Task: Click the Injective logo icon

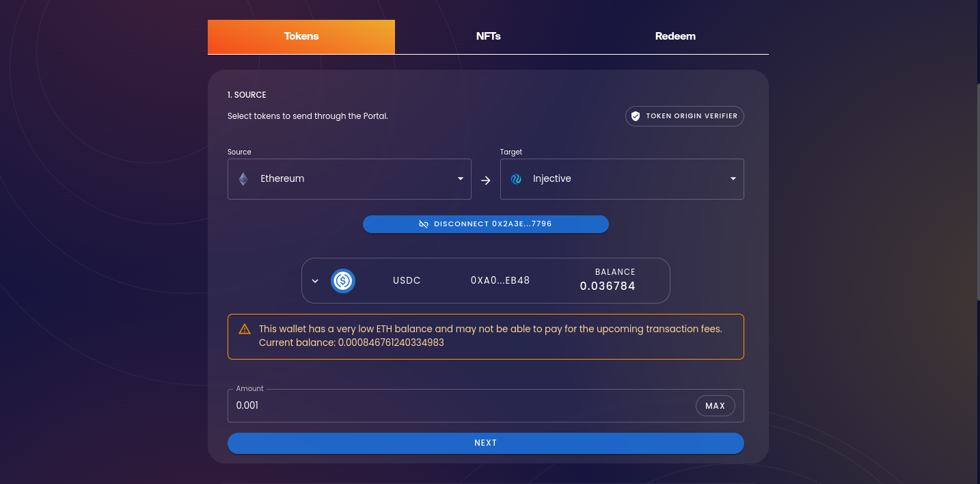Action: point(516,179)
